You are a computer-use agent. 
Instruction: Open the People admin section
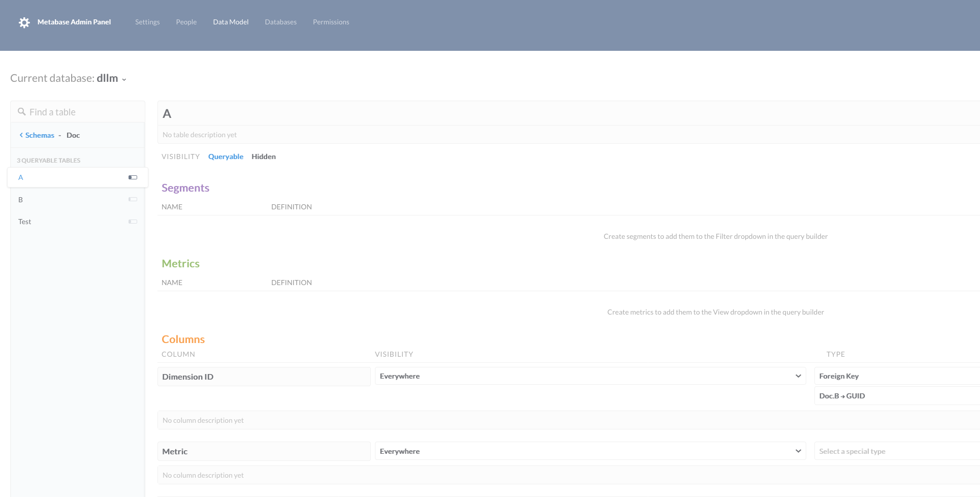point(186,22)
